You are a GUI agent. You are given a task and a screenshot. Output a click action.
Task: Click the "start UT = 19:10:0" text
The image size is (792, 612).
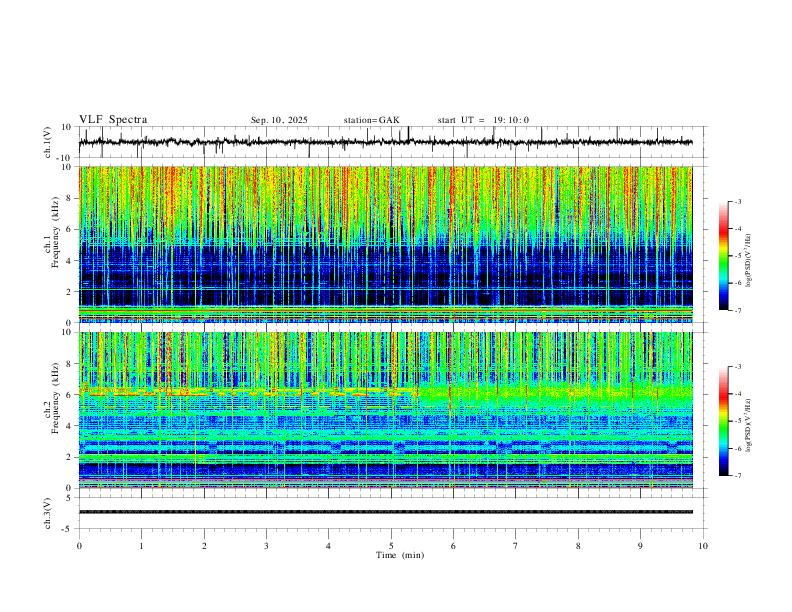click(x=483, y=120)
